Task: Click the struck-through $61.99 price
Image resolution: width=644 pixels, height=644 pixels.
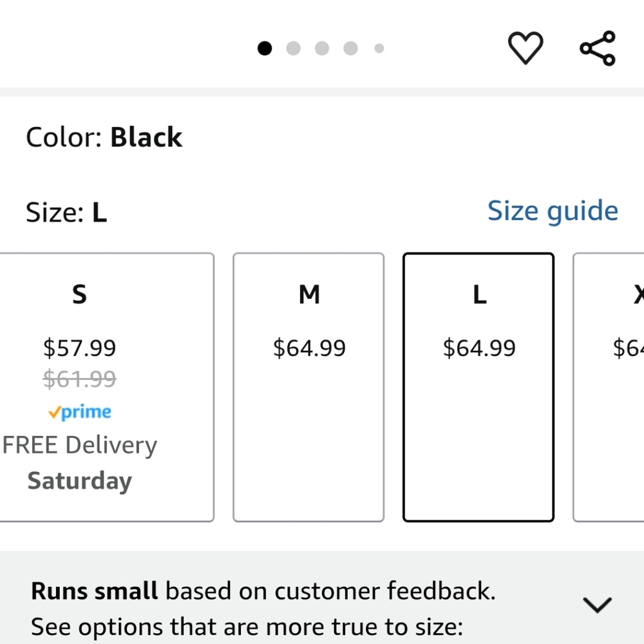Action: coord(79,379)
